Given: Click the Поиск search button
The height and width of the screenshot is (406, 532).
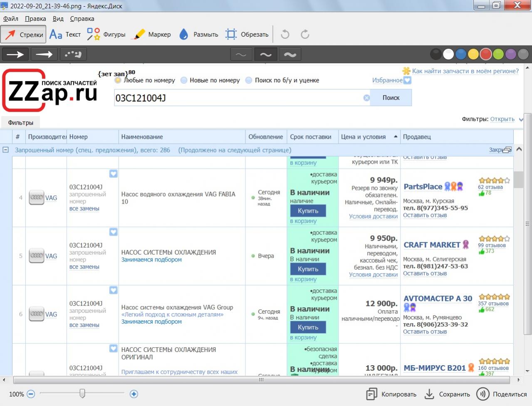Looking at the screenshot, I should (391, 98).
